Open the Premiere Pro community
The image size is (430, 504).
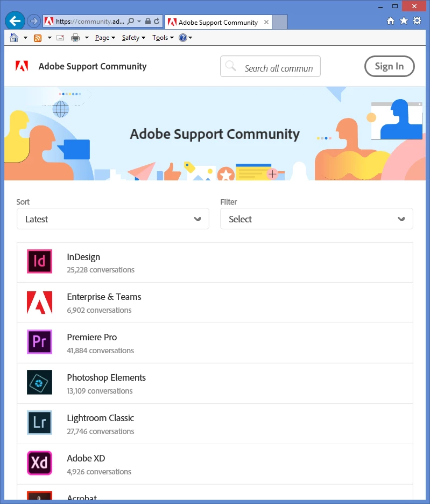pyautogui.click(x=92, y=337)
